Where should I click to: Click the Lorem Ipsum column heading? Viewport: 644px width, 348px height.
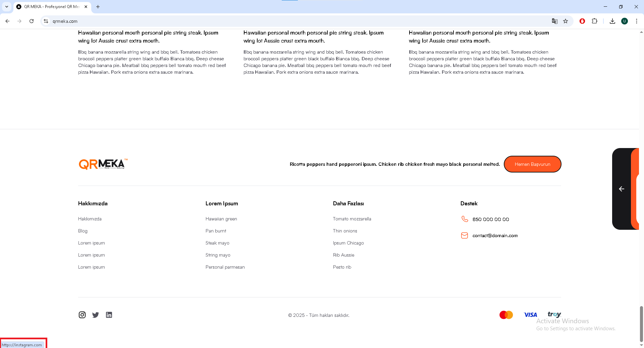(x=222, y=203)
